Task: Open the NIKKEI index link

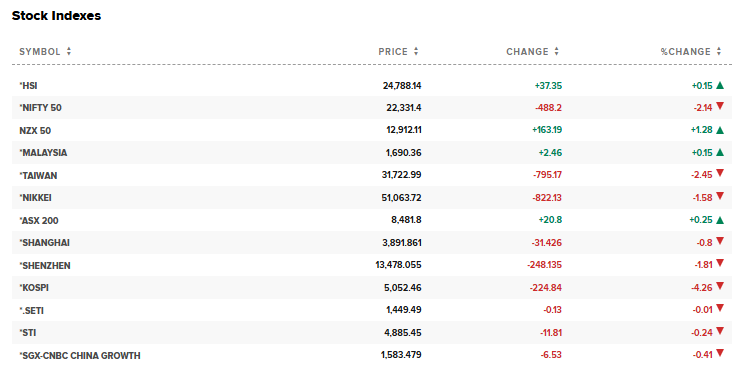Action: point(35,197)
